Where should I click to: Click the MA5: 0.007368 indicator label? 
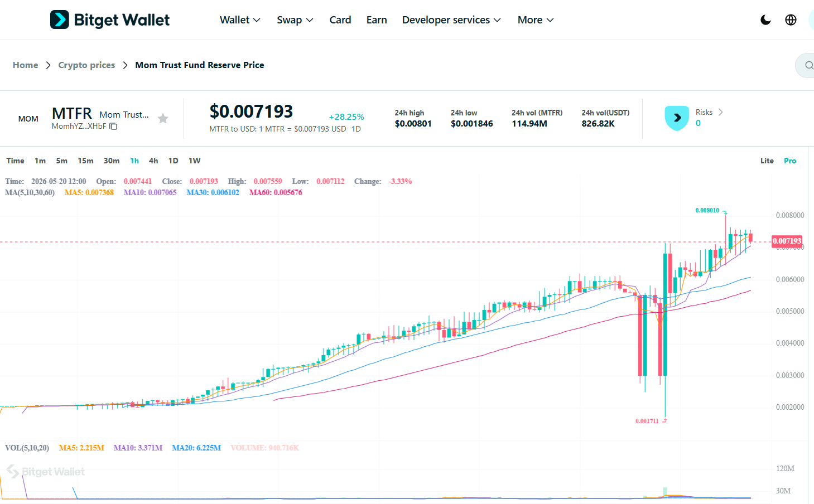(89, 193)
